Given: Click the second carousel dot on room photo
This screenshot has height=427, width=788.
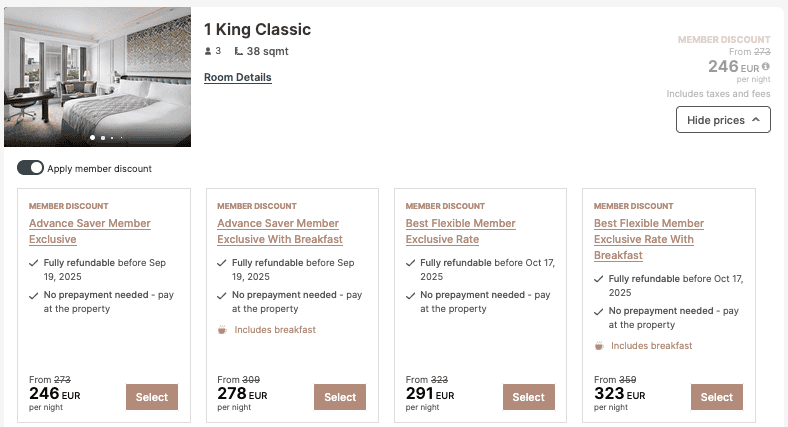Looking at the screenshot, I should click(102, 137).
